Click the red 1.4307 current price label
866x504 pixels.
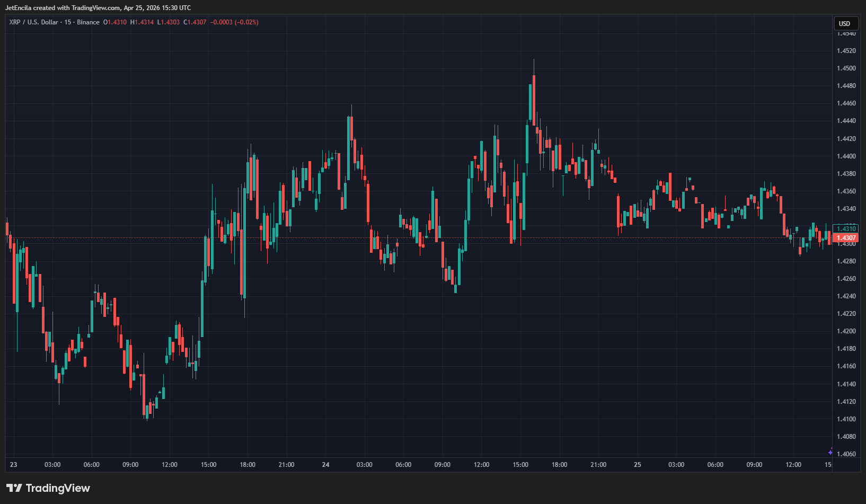846,238
